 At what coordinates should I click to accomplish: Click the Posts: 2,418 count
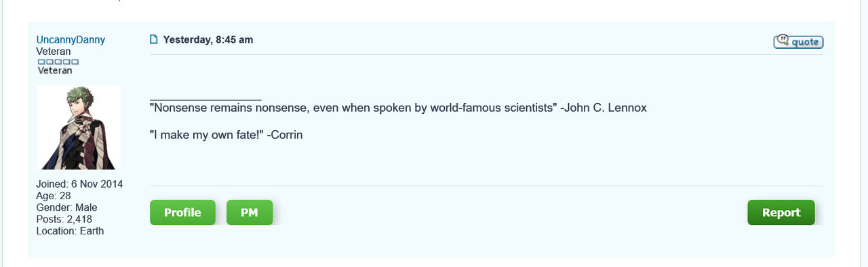click(x=64, y=219)
